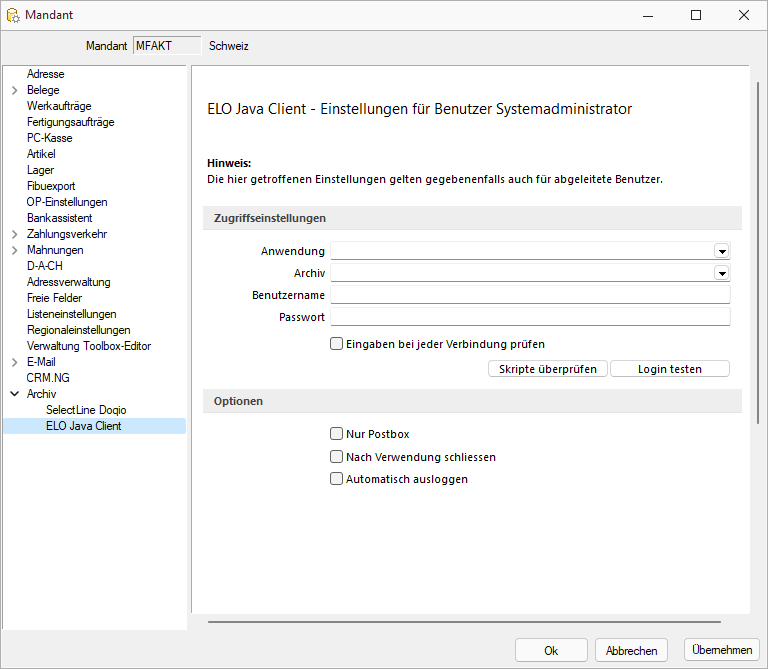Open SelectLine Doqio settings
The width and height of the screenshot is (768, 669).
86,410
